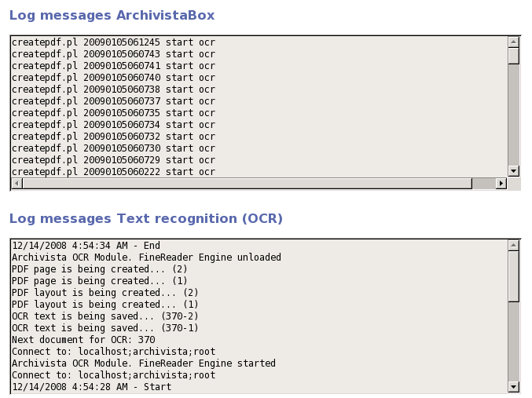Screen dimensions: 532x398
Task: Click the ArchivistaBox log vertical scrollbar thumb
Action: (513, 56)
